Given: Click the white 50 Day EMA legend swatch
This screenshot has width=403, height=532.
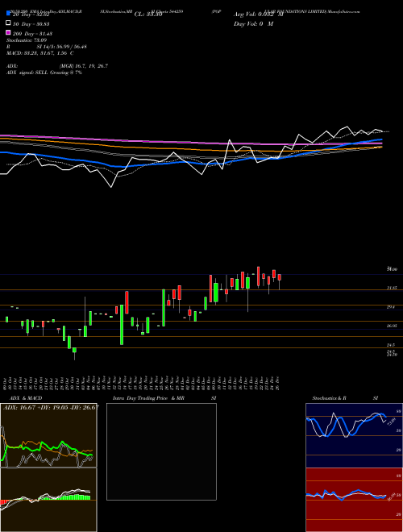Looking at the screenshot, I should tap(8, 23).
